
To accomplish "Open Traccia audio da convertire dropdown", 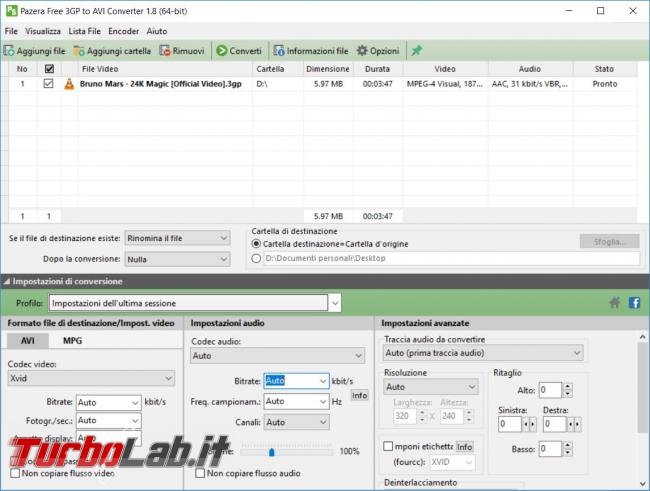I will [x=483, y=353].
